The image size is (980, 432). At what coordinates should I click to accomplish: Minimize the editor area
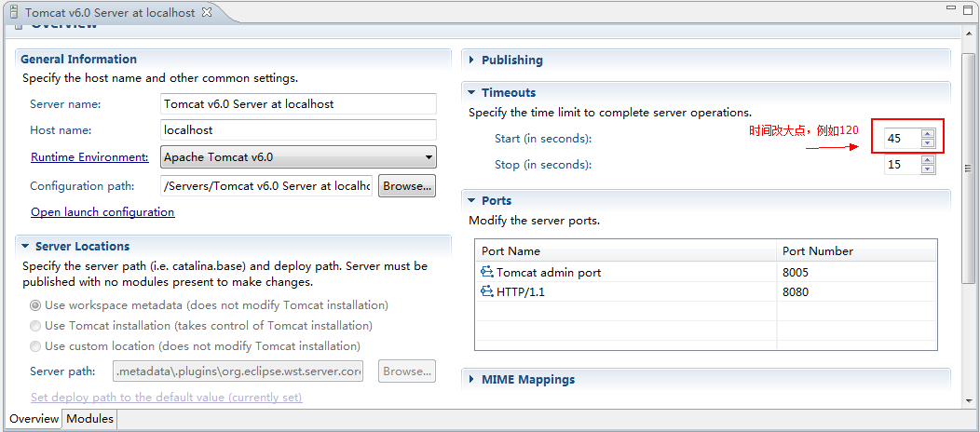coord(950,8)
